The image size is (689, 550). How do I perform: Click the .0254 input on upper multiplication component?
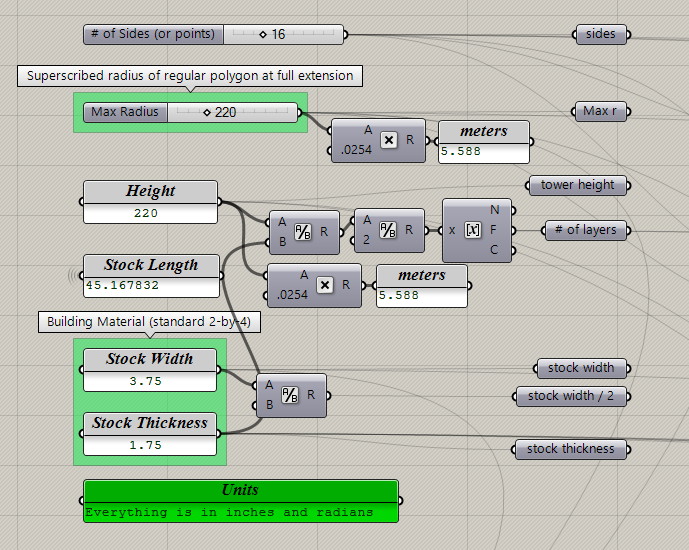(356, 150)
